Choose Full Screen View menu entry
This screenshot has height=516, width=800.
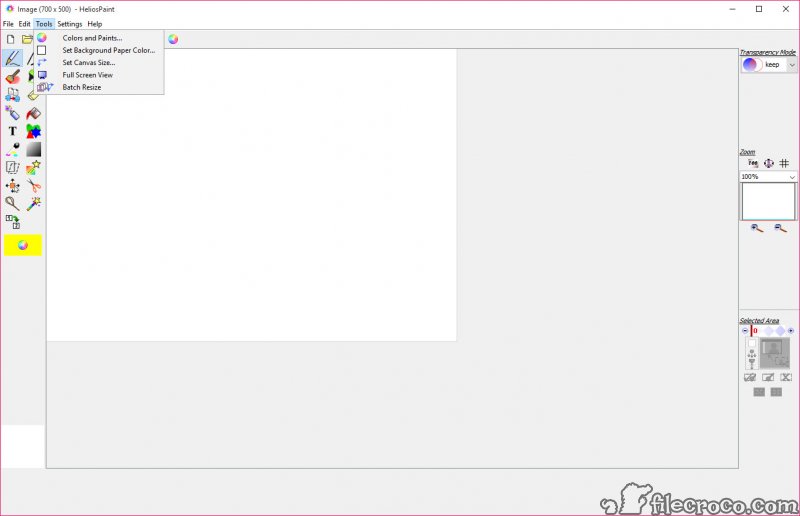(x=99, y=75)
